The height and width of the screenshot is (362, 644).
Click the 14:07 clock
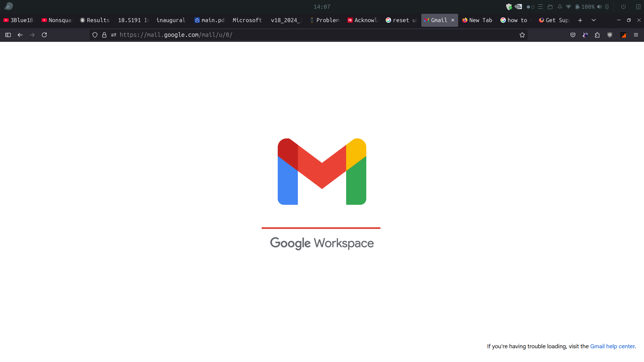click(x=322, y=7)
